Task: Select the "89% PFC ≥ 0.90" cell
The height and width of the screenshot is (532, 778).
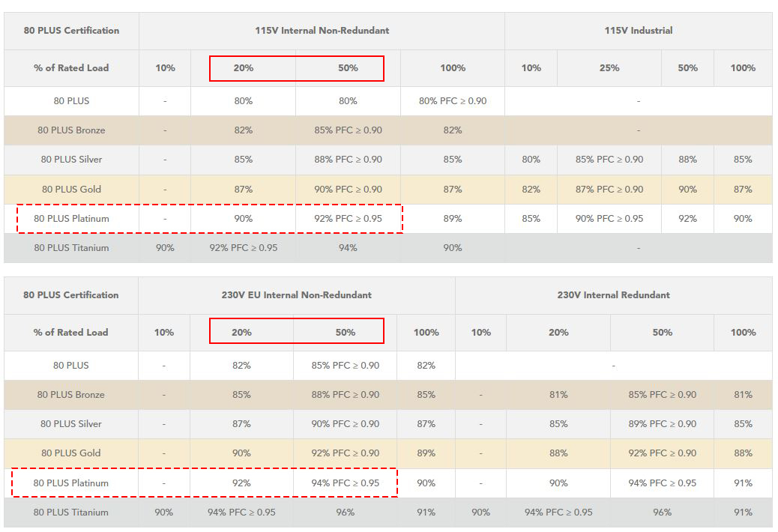Action: pyautogui.click(x=663, y=424)
